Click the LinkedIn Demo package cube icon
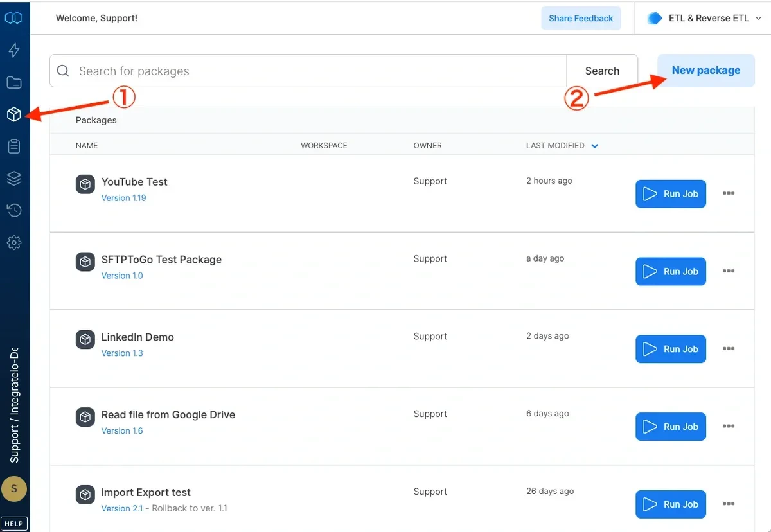The height and width of the screenshot is (532, 771). pos(85,339)
